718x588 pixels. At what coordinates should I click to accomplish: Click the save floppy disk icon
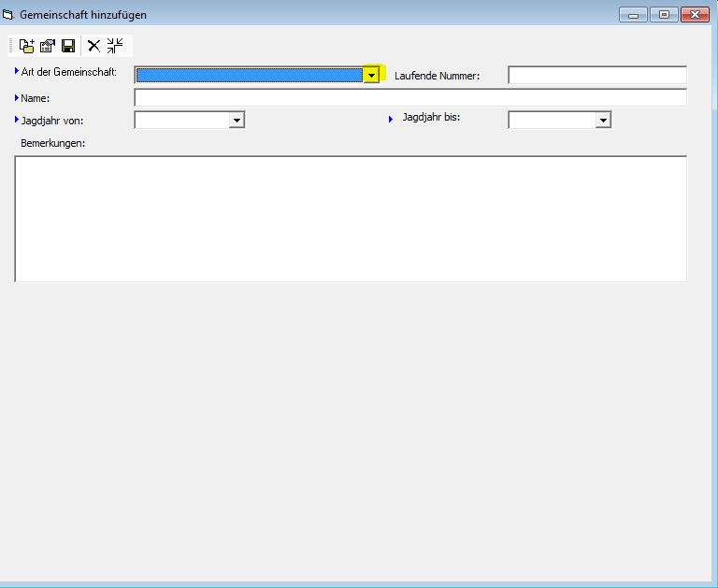click(68, 46)
